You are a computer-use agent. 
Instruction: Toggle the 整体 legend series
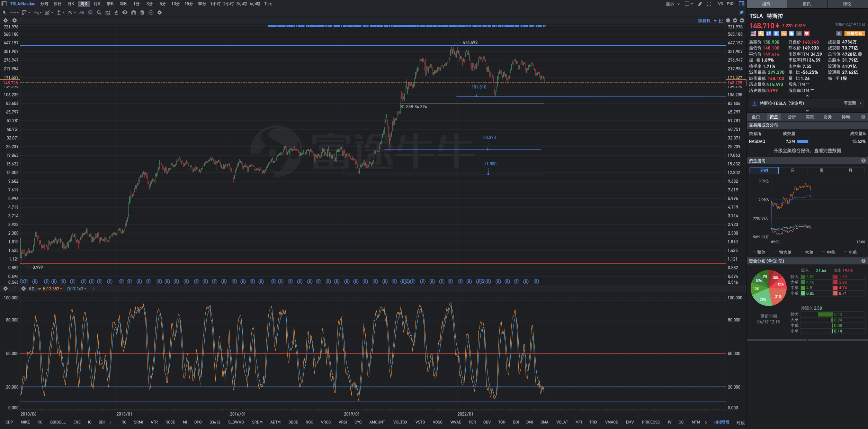(x=759, y=252)
